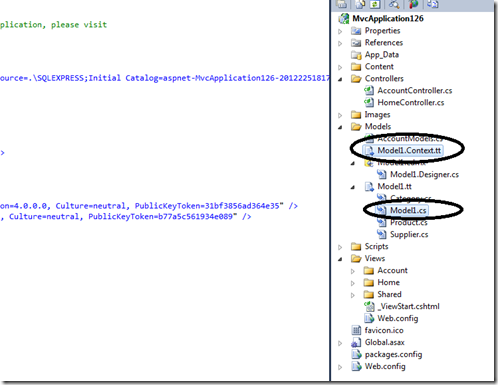Screen dimensions: 498x385
Task: Click the Account folder icon under Views
Action: coord(369,271)
